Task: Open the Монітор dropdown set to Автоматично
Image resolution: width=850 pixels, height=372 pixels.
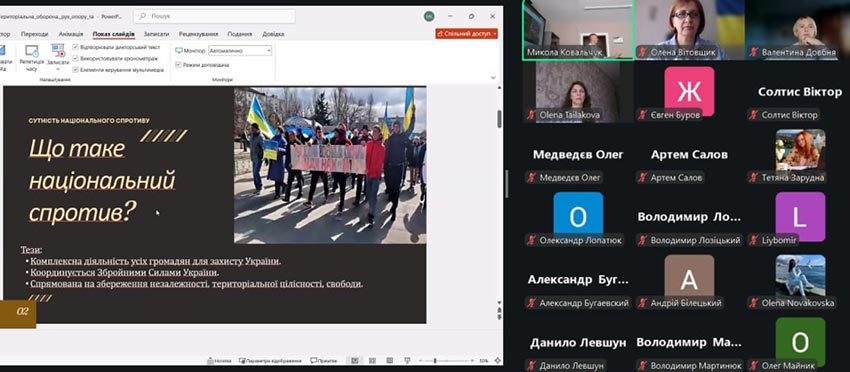Action: (240, 50)
